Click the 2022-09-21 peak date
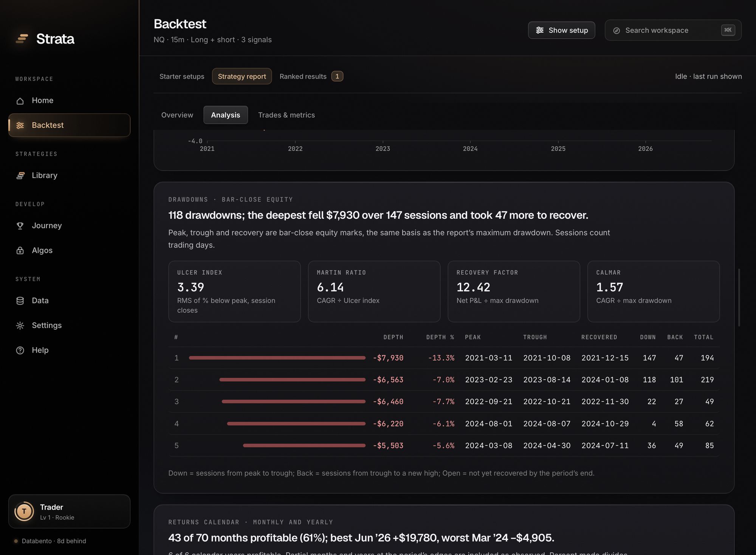The image size is (756, 555). (489, 402)
